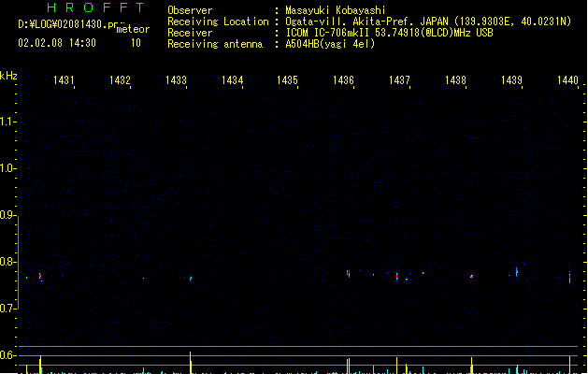Click the meteor echo below the 1440 label

point(569,277)
